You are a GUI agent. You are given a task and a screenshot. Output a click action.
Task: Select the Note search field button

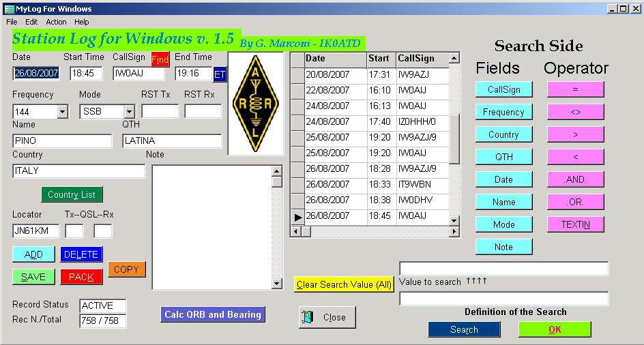coord(504,247)
